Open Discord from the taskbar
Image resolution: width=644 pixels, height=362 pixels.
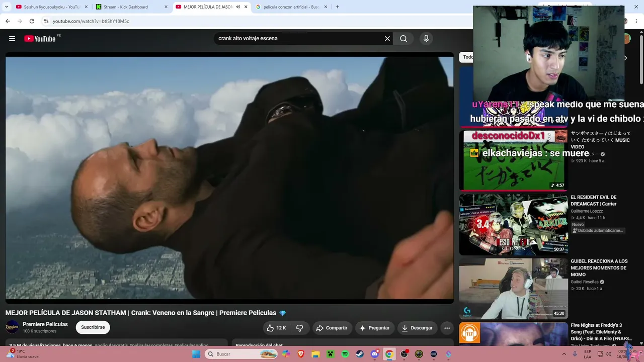pyautogui.click(x=374, y=354)
